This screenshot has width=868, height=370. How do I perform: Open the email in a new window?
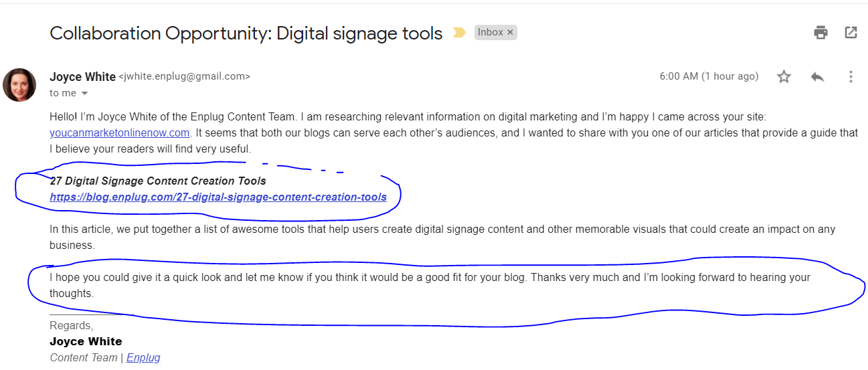851,32
